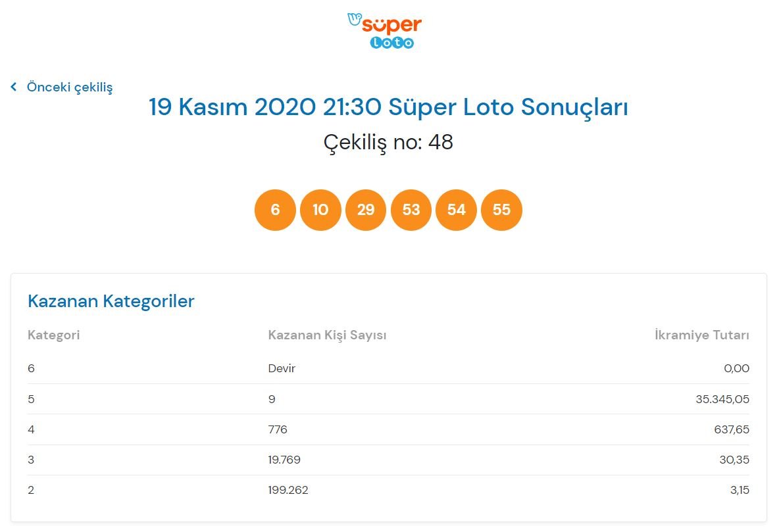
Task: Click the Çekiliş no: 48 text
Action: pos(388,142)
